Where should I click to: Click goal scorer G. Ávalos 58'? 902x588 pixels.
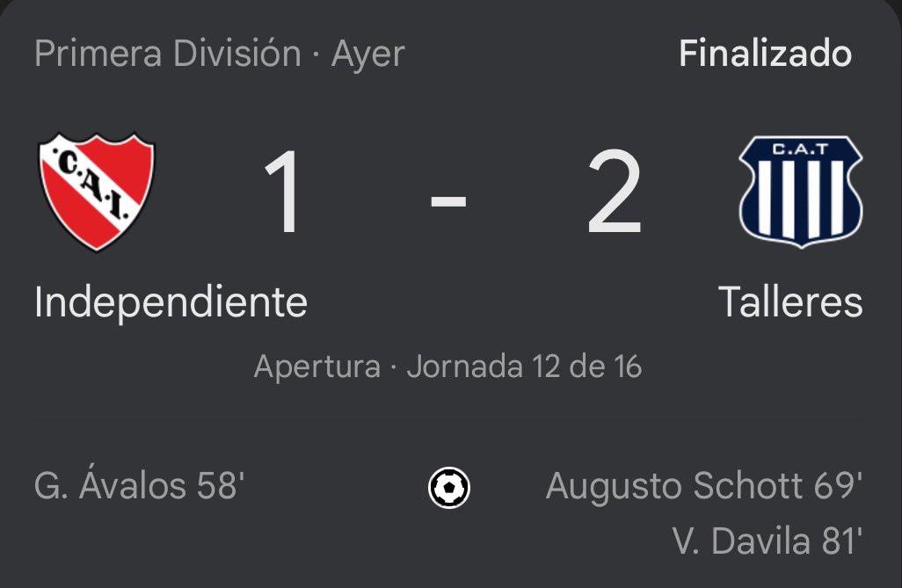point(139,485)
